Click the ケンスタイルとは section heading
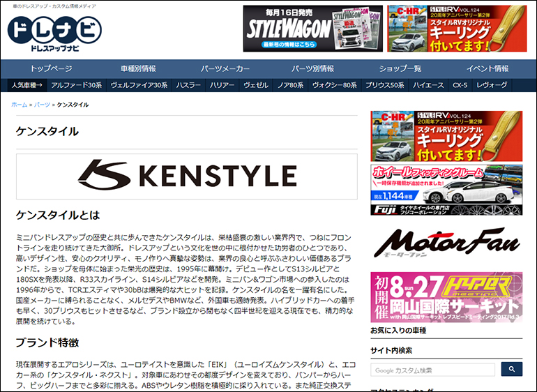Viewport: 537px width, 392px height. click(58, 216)
